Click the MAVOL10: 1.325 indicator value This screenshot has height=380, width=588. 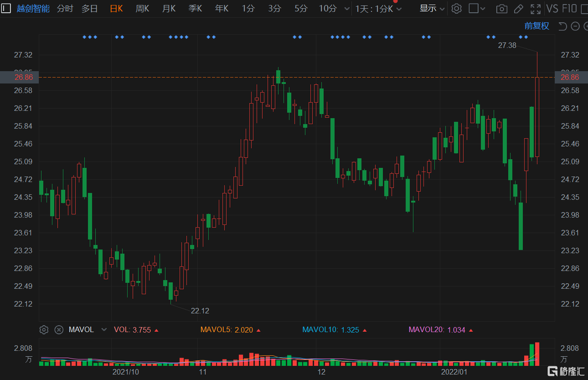tap(330, 329)
